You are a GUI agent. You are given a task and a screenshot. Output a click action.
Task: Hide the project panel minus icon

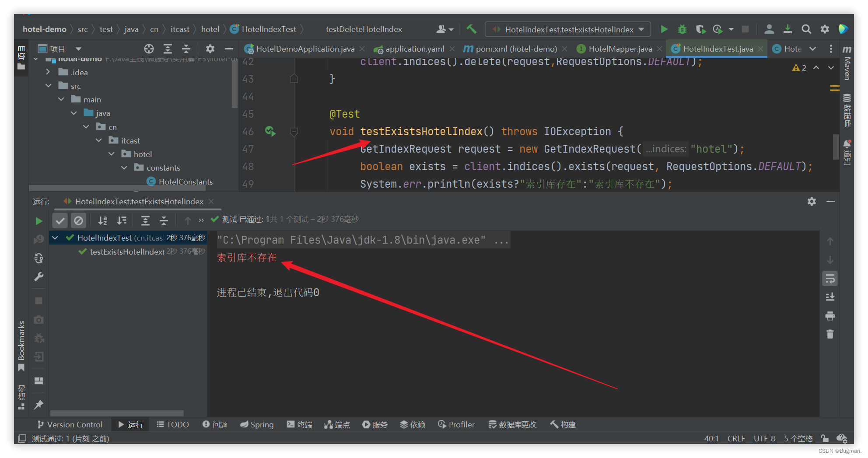228,49
